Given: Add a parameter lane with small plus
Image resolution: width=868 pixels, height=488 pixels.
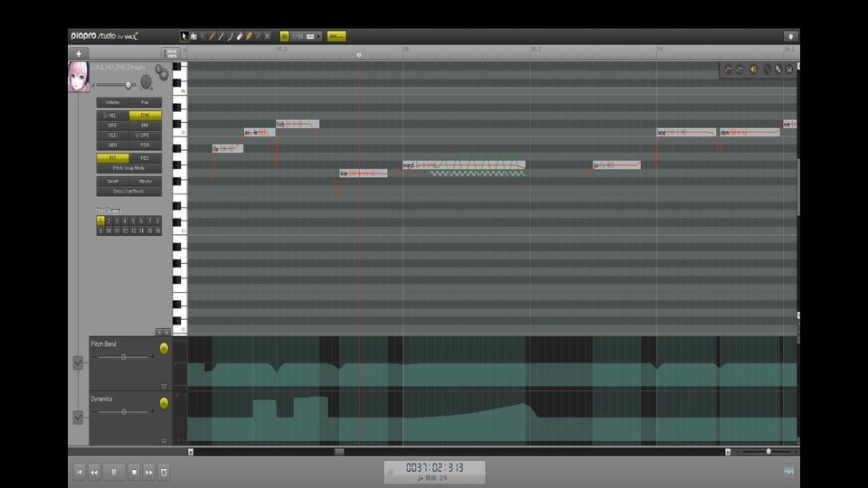Looking at the screenshot, I should coord(159,332).
